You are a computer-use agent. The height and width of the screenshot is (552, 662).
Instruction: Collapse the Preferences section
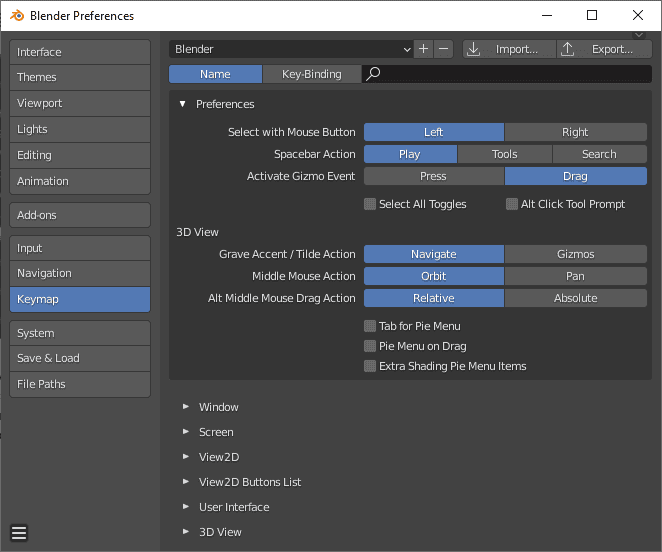tap(182, 104)
